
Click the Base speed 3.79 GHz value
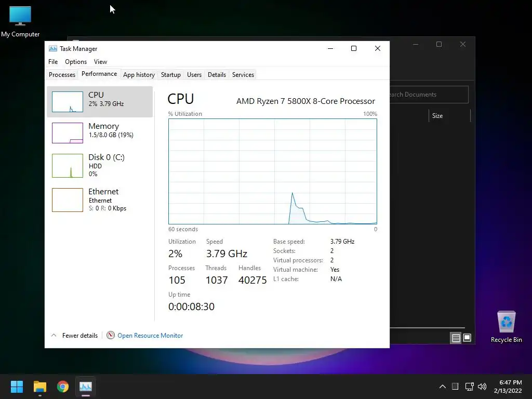(342, 242)
